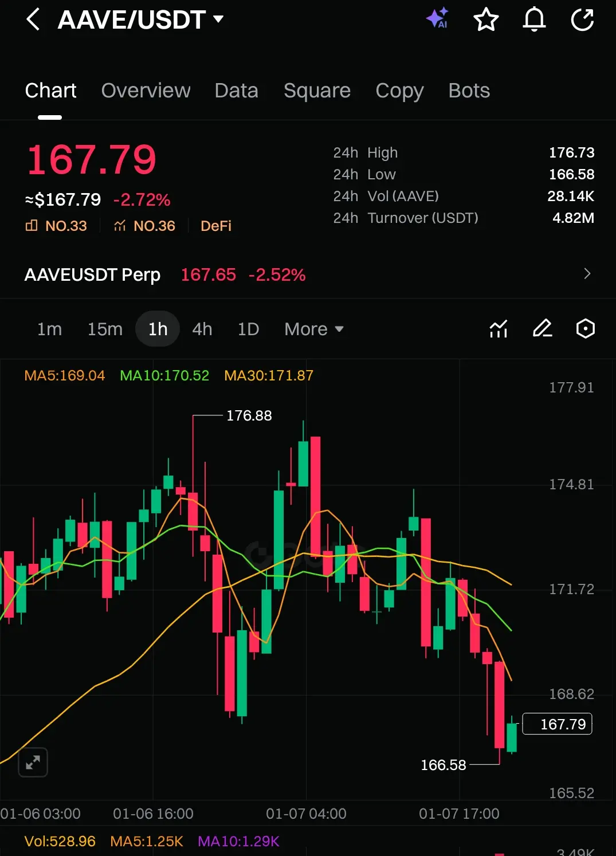This screenshot has height=856, width=616.
Task: Tap the Vol:528.96 volume label
Action: pyautogui.click(x=60, y=841)
